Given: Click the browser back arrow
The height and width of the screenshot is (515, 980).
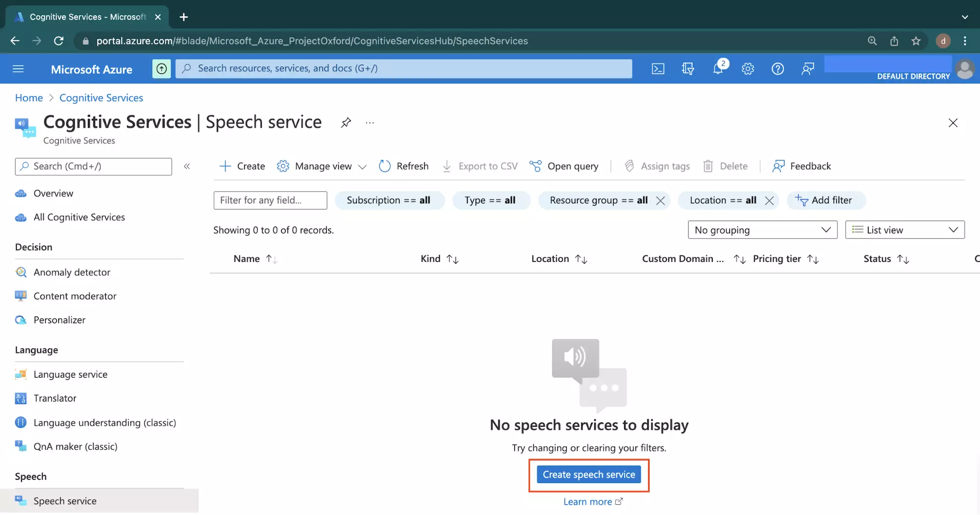Looking at the screenshot, I should click(15, 41).
